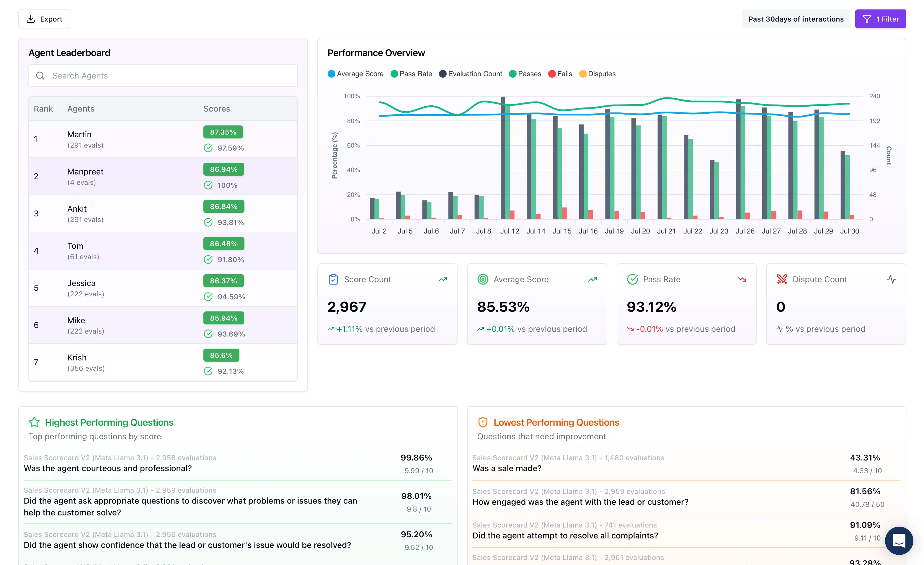Click the Dispute Count activity pulse icon
924x565 pixels.
coord(891,279)
